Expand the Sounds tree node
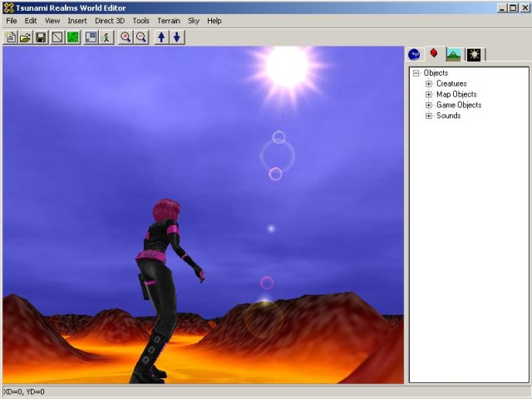Viewport: 532px width, 399px height. pyautogui.click(x=429, y=116)
